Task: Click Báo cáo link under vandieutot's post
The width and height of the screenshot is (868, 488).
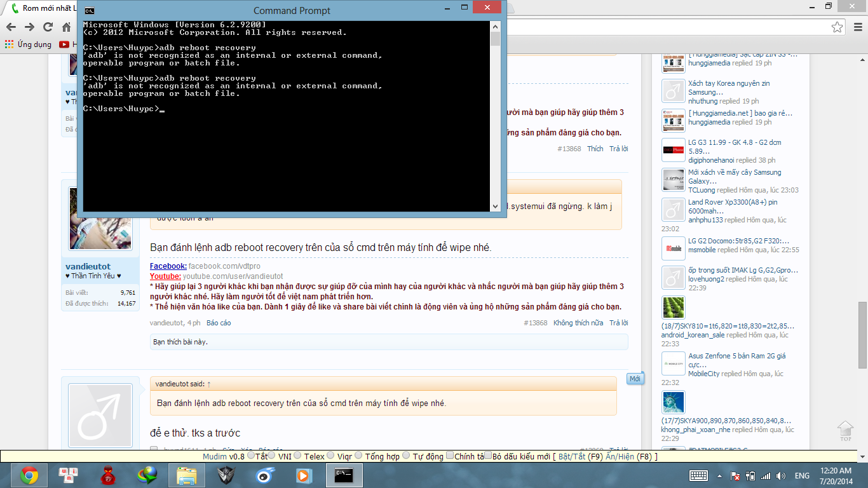Action: point(219,323)
